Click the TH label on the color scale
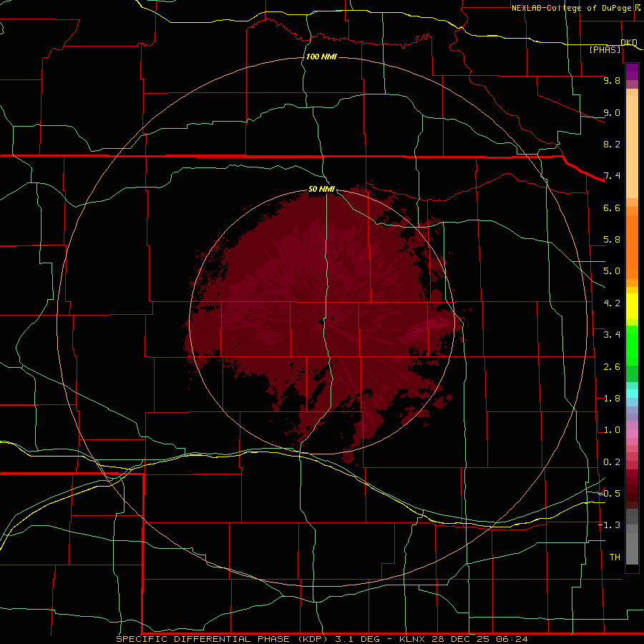The width and height of the screenshot is (644, 644). [x=615, y=557]
